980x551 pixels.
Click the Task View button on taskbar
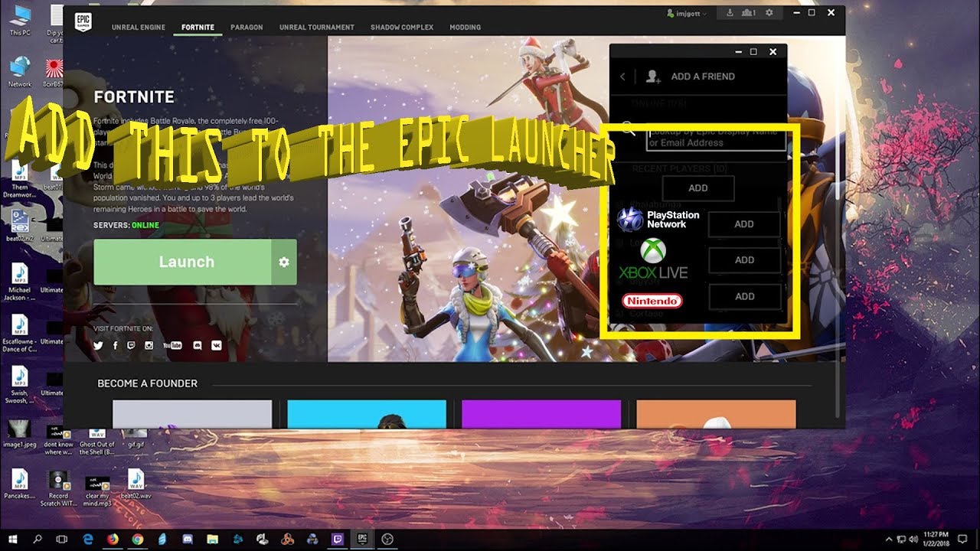point(63,540)
